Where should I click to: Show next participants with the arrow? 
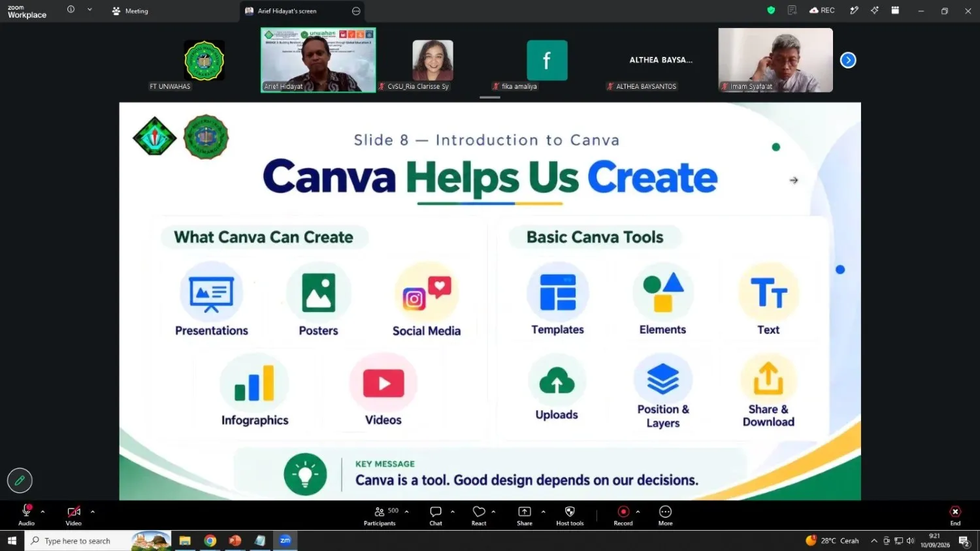[x=848, y=60]
